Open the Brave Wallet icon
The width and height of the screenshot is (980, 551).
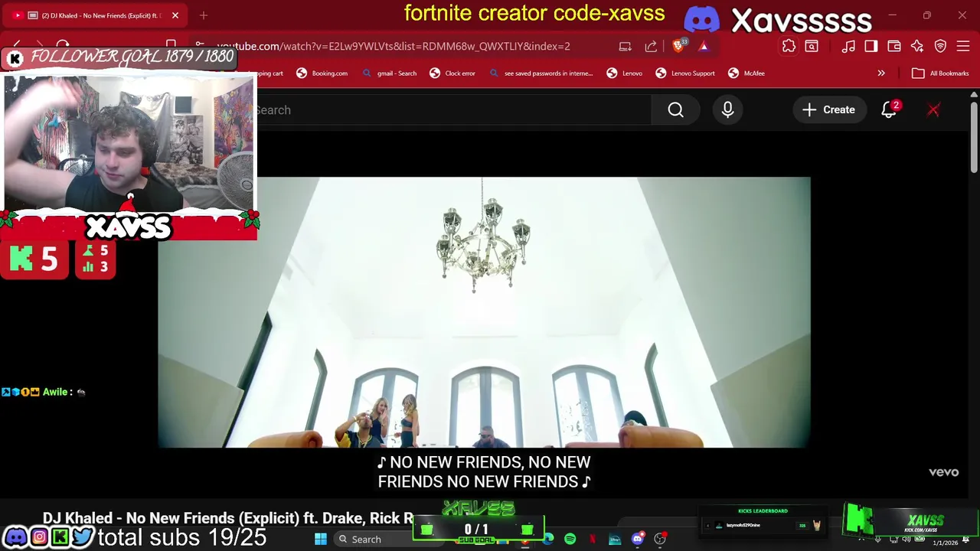894,47
